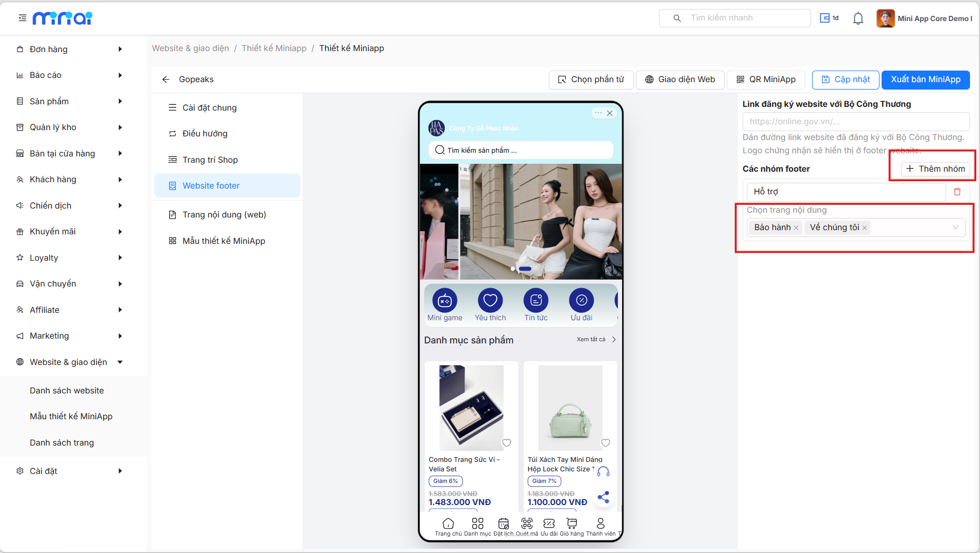980x553 pixels.
Task: Open the preview three-dots menu
Action: pos(598,113)
